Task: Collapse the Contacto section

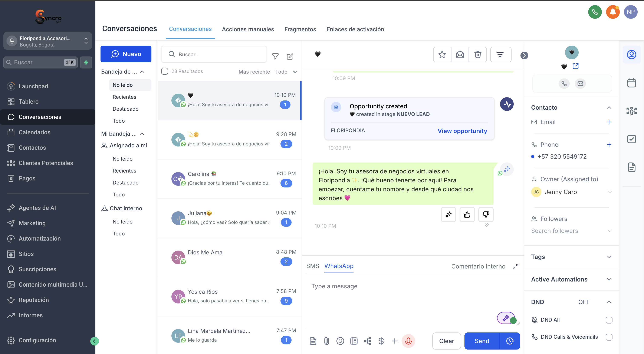Action: click(x=609, y=107)
